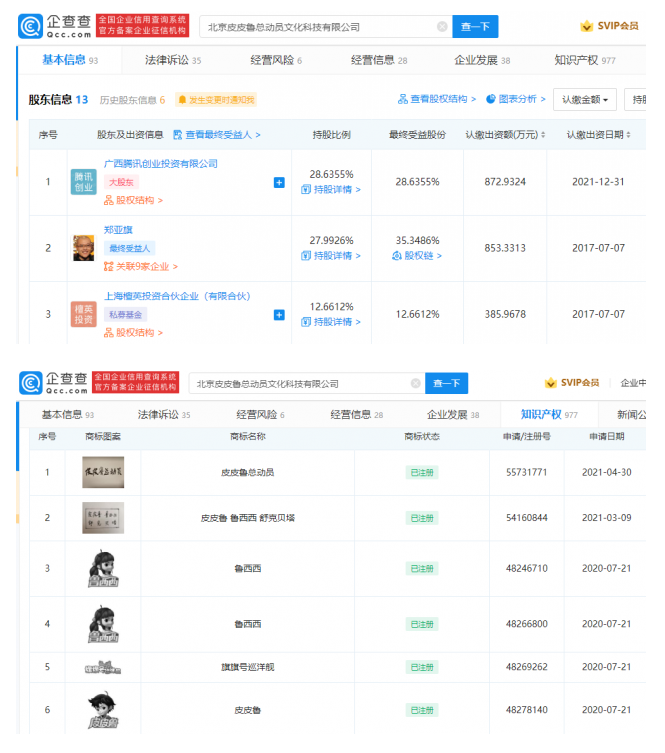The width and height of the screenshot is (665, 753).
Task: Open 持股详情 for 28.6355% row
Action: pos(331,190)
